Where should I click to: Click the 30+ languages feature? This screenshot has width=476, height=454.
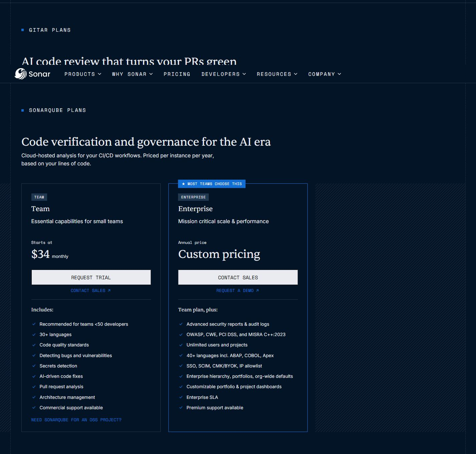pos(55,334)
